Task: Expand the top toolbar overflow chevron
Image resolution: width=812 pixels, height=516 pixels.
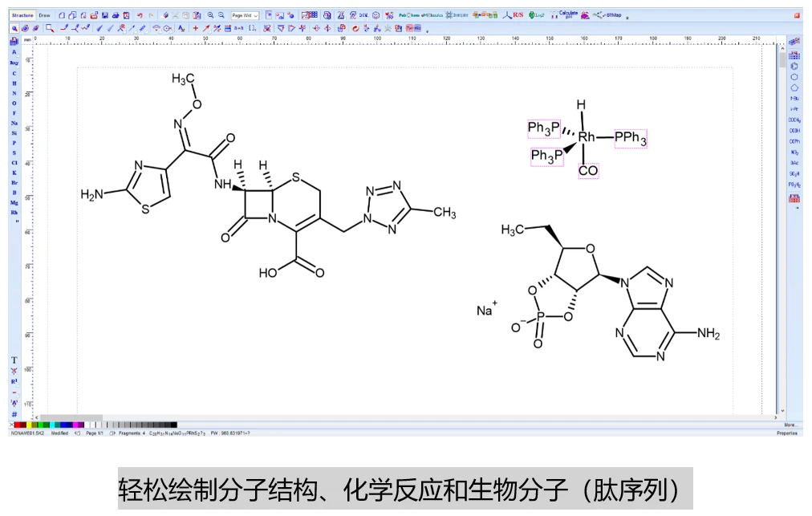Action: (627, 18)
